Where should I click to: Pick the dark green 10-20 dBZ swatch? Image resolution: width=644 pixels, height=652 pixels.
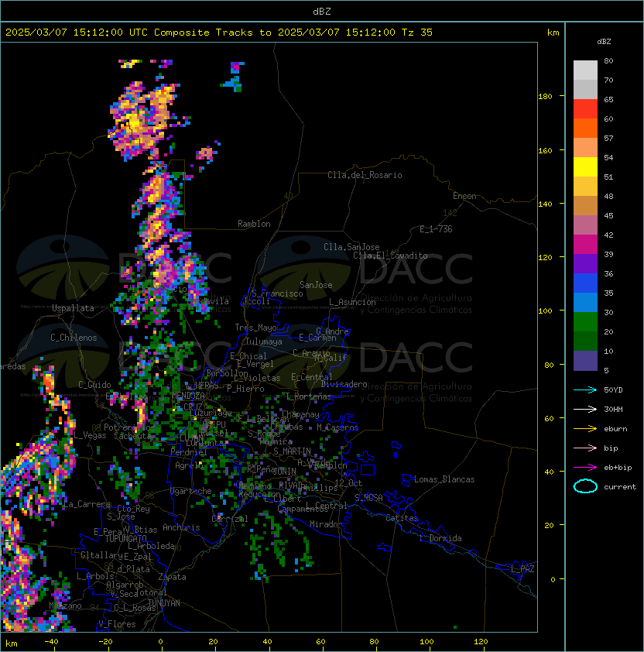585,341
